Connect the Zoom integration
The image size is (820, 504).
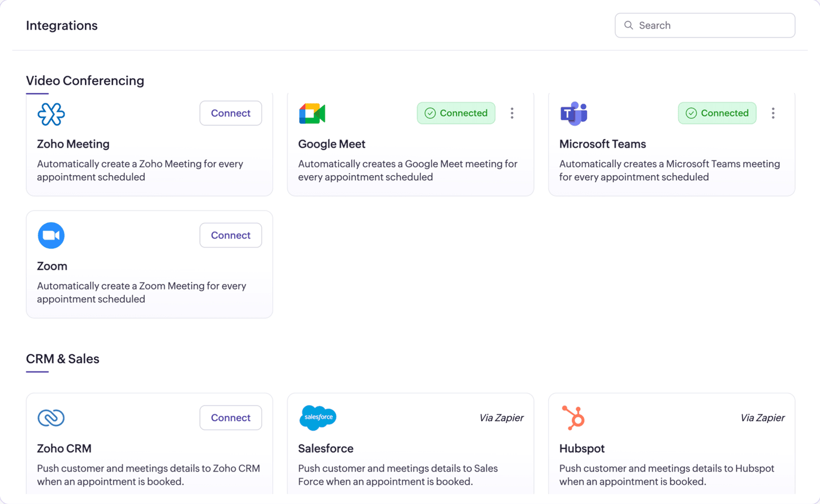click(230, 235)
